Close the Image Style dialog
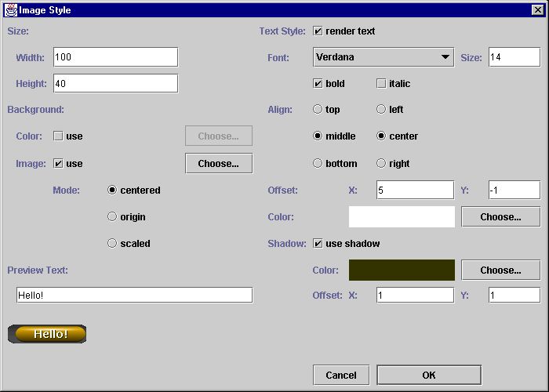The height and width of the screenshot is (392, 549). pyautogui.click(x=537, y=9)
